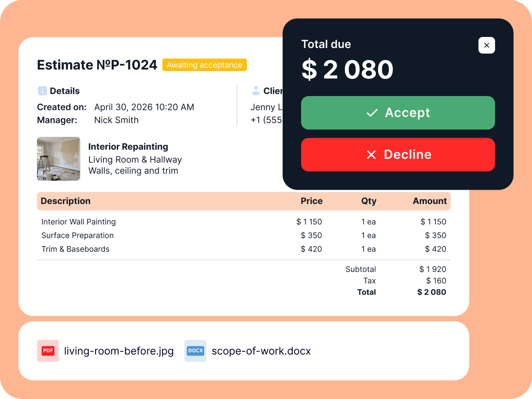Select the Amount column header

tap(429, 201)
